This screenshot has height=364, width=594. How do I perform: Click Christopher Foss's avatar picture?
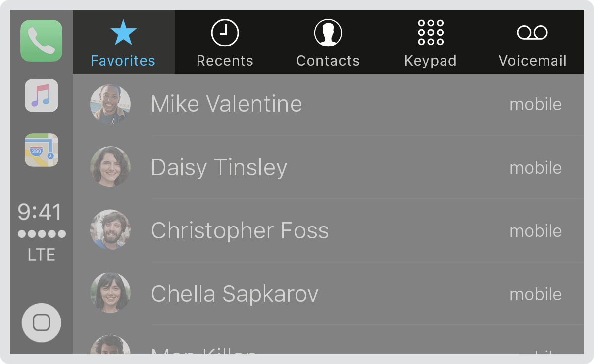110,229
